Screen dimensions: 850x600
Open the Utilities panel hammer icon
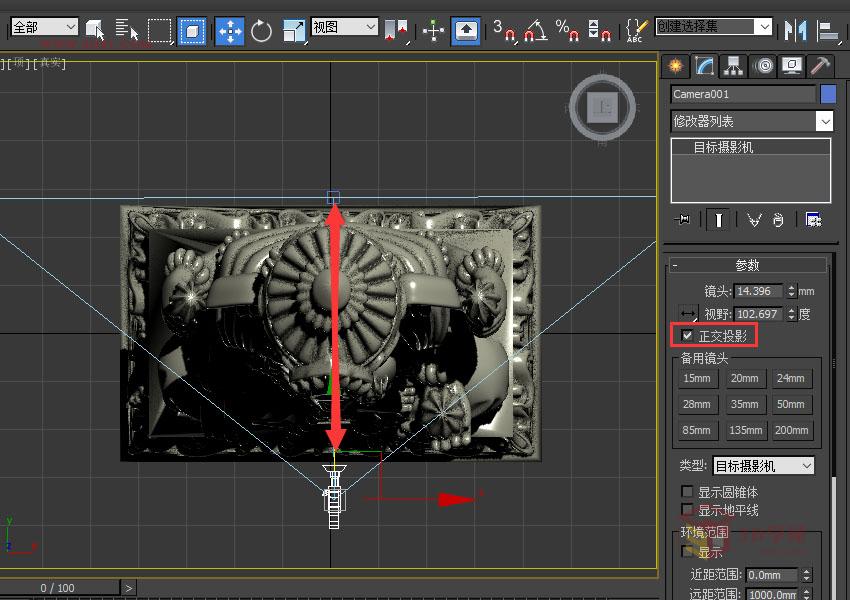click(x=821, y=66)
